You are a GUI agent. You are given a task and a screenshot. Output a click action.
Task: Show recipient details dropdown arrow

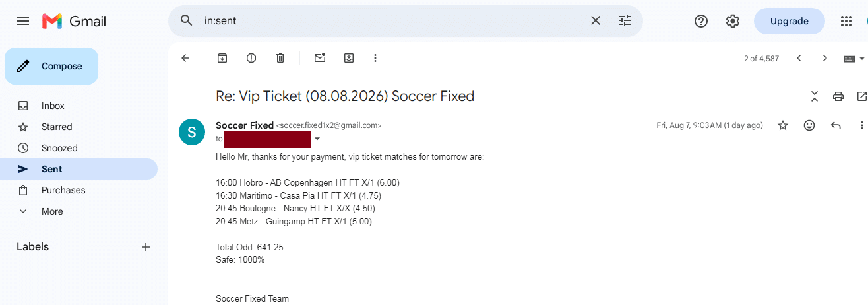tap(317, 139)
